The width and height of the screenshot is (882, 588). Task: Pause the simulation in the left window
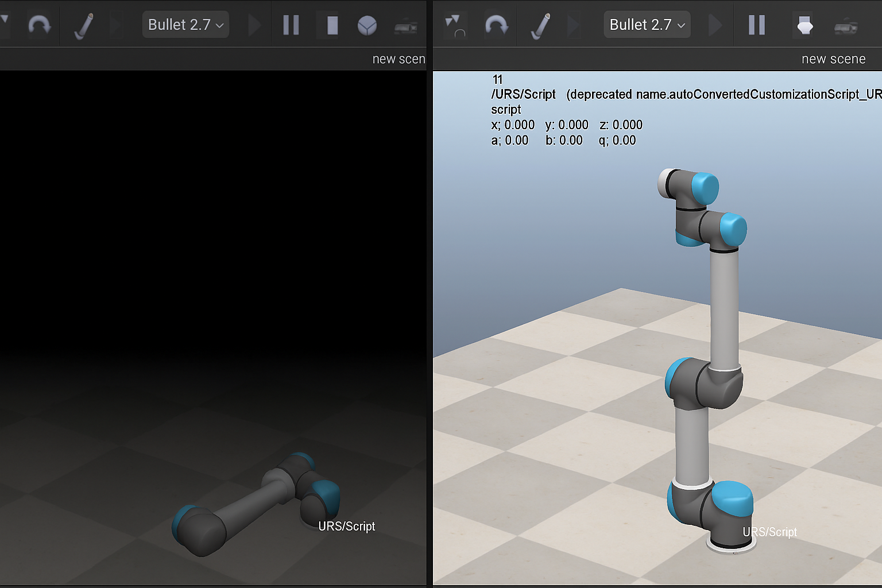point(291,25)
